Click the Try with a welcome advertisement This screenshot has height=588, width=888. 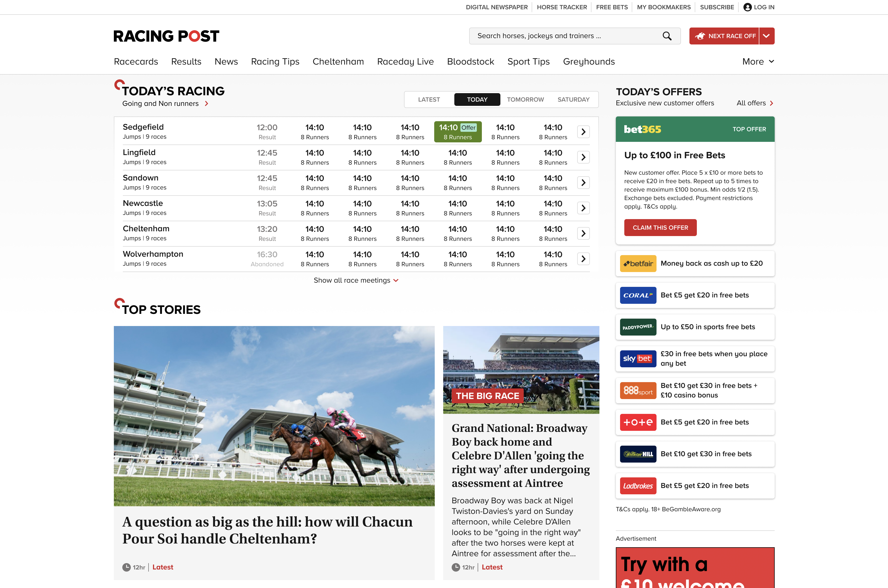coord(695,568)
